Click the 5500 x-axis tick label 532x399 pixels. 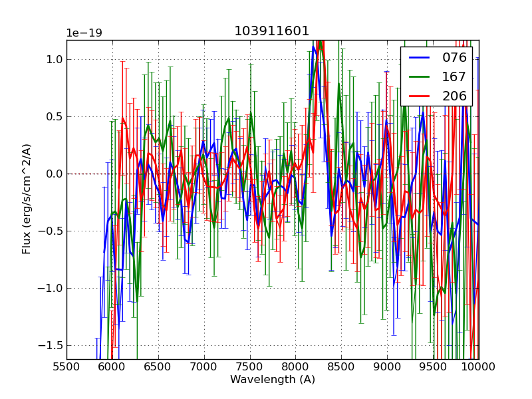(x=66, y=366)
